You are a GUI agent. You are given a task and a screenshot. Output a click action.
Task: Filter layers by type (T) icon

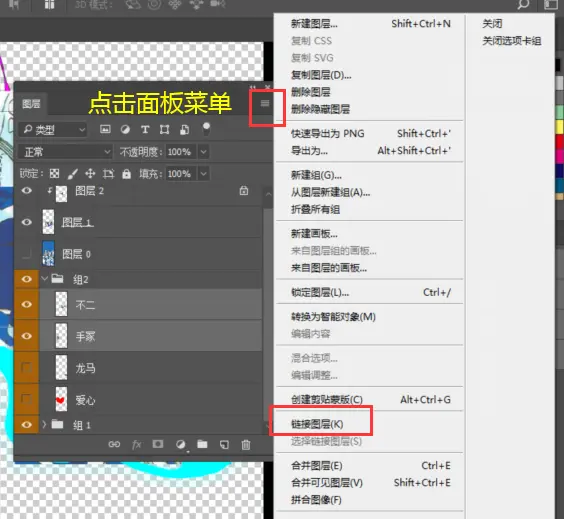click(145, 129)
